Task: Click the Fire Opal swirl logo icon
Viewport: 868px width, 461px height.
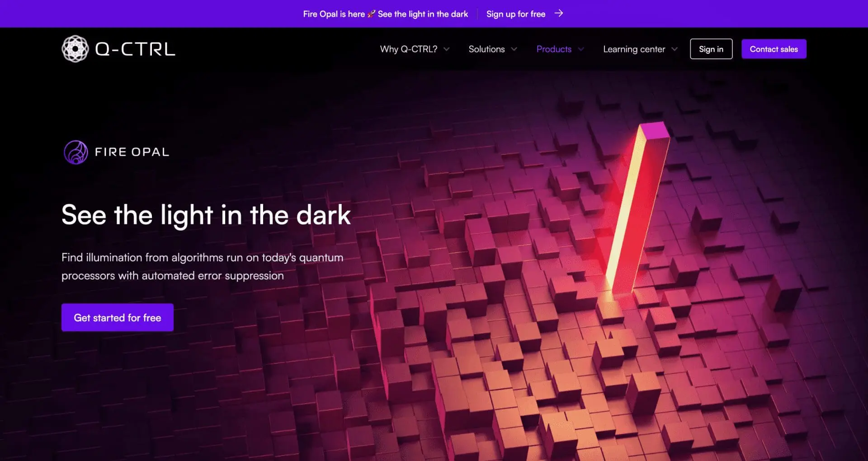Action: coord(76,152)
